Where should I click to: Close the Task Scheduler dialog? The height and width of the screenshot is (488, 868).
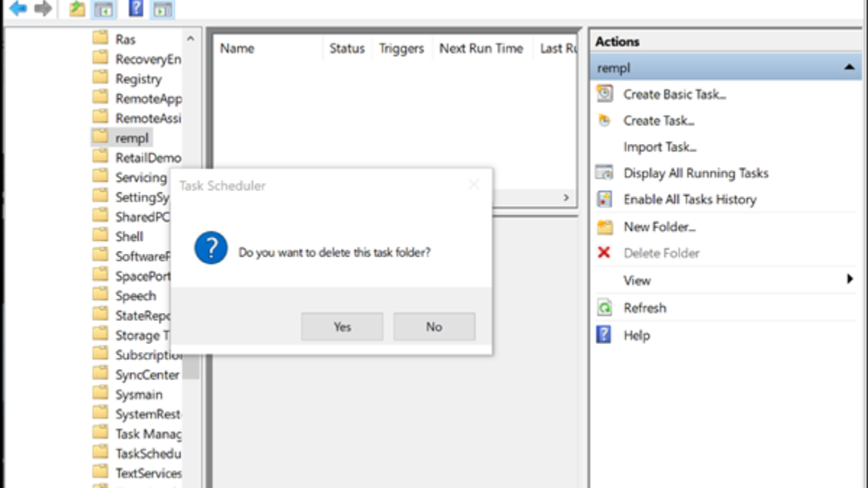[474, 185]
